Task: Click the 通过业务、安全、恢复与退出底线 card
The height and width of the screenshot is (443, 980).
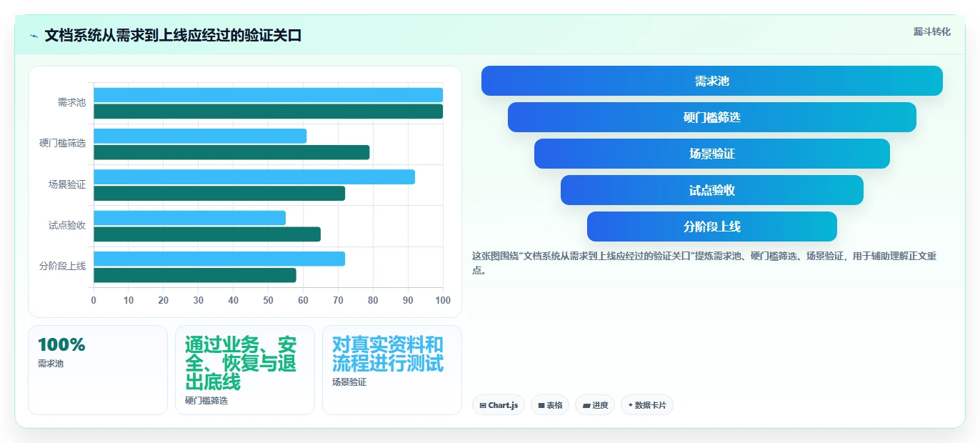Action: click(x=245, y=370)
